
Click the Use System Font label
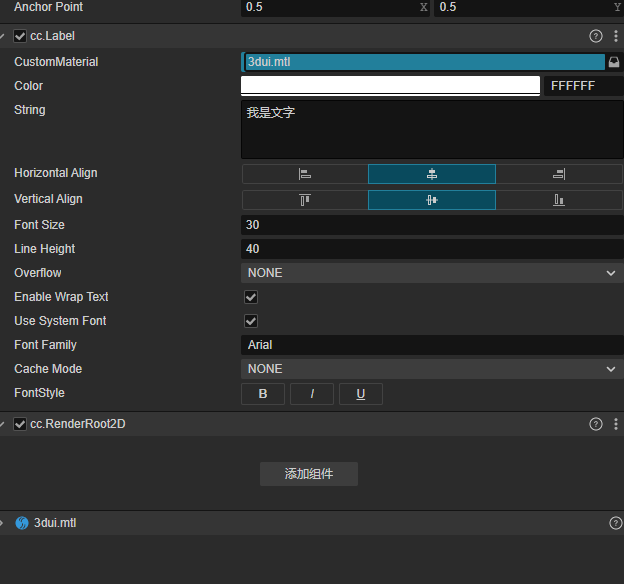60,321
